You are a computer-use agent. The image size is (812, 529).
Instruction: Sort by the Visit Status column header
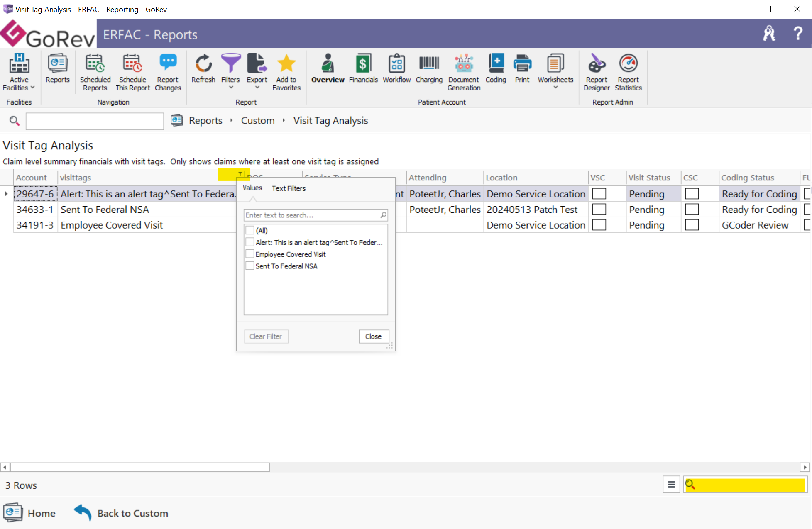click(x=653, y=178)
